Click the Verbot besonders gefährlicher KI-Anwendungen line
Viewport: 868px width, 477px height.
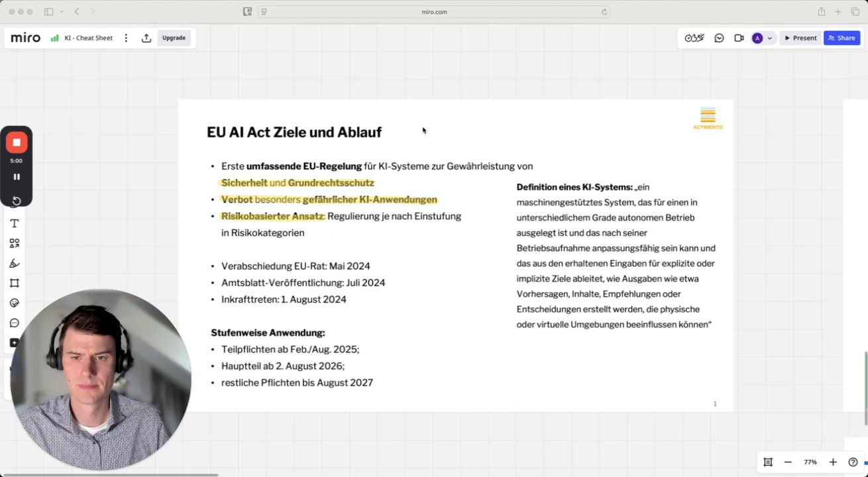point(329,199)
